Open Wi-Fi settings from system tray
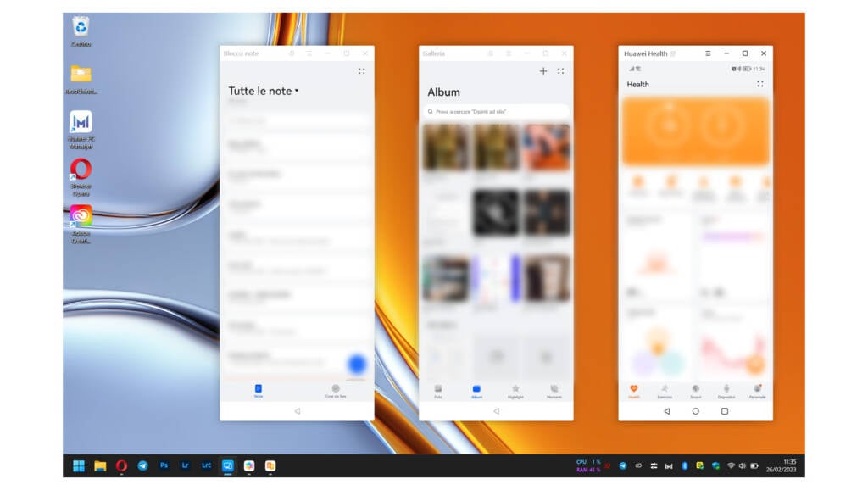 [x=731, y=465]
